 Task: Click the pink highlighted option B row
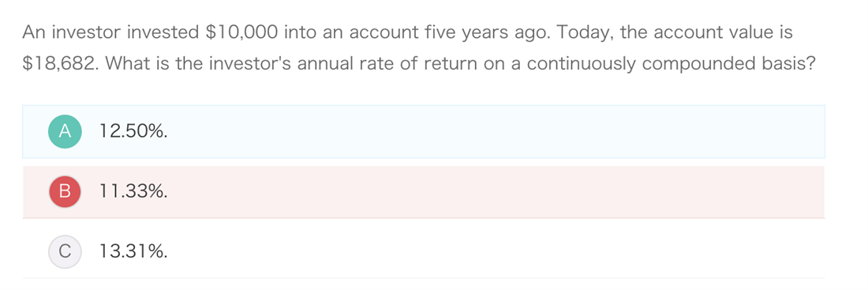[x=424, y=192]
